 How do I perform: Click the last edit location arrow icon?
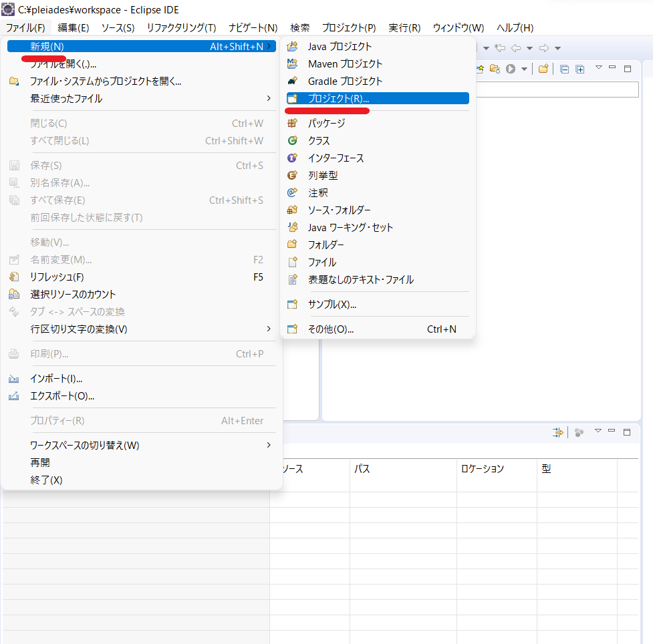500,48
